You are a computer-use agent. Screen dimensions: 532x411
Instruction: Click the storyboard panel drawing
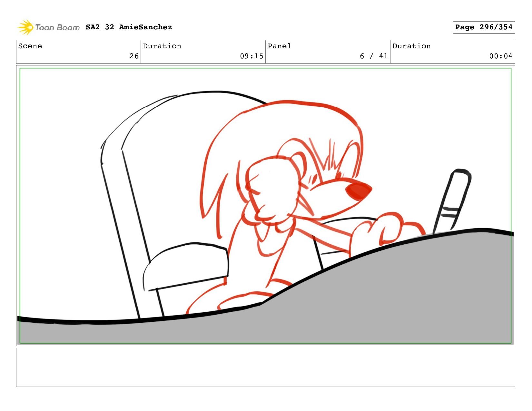tap(265, 206)
